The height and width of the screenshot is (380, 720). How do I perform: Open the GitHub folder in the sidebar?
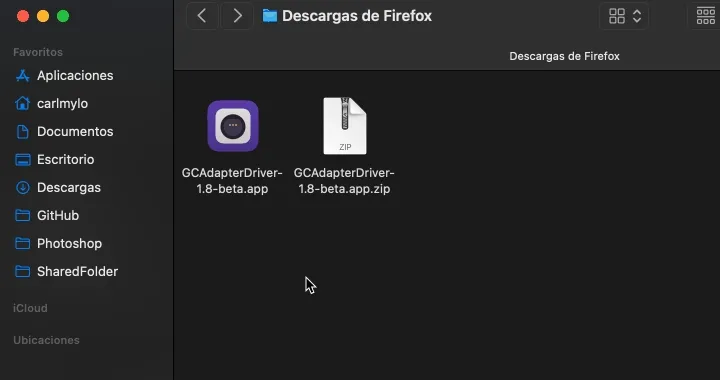tap(58, 216)
